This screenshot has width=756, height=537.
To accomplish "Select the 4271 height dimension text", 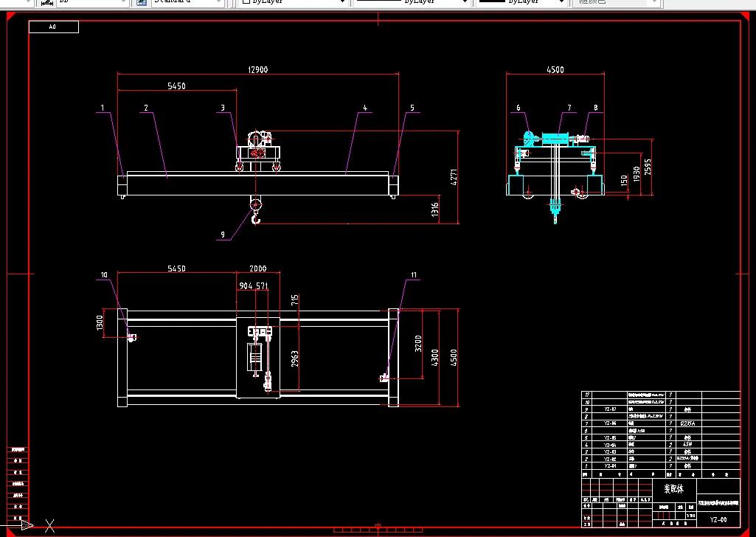I will (453, 177).
